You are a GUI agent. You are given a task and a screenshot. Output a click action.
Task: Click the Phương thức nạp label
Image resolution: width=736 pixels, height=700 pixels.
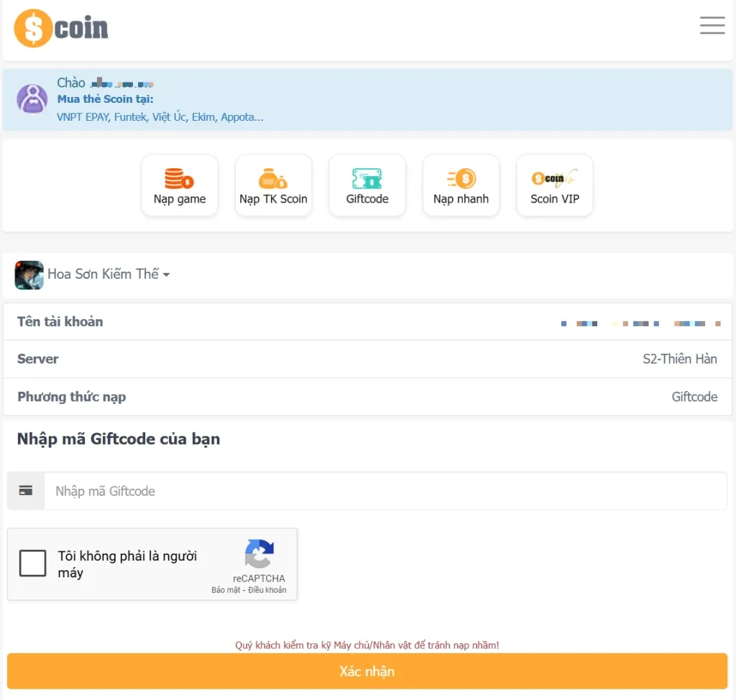tap(72, 397)
